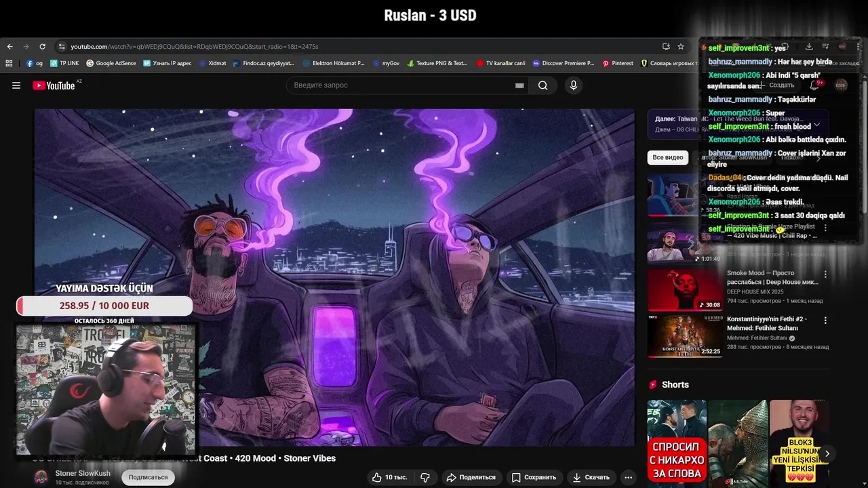Image resolution: width=868 pixels, height=488 pixels.
Task: Open options for Floating in Purple Haze playlist
Action: [825, 228]
